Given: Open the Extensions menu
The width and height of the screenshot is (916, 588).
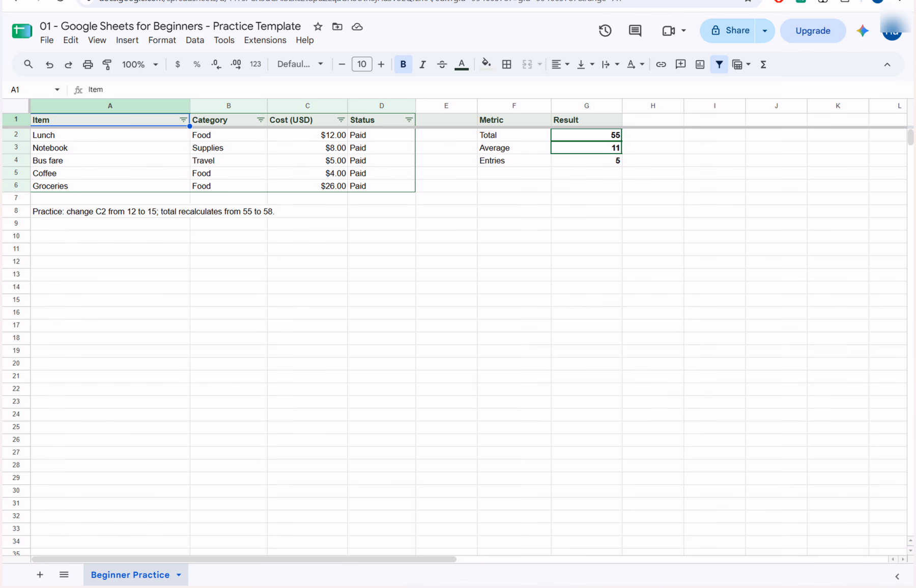Looking at the screenshot, I should click(x=265, y=40).
